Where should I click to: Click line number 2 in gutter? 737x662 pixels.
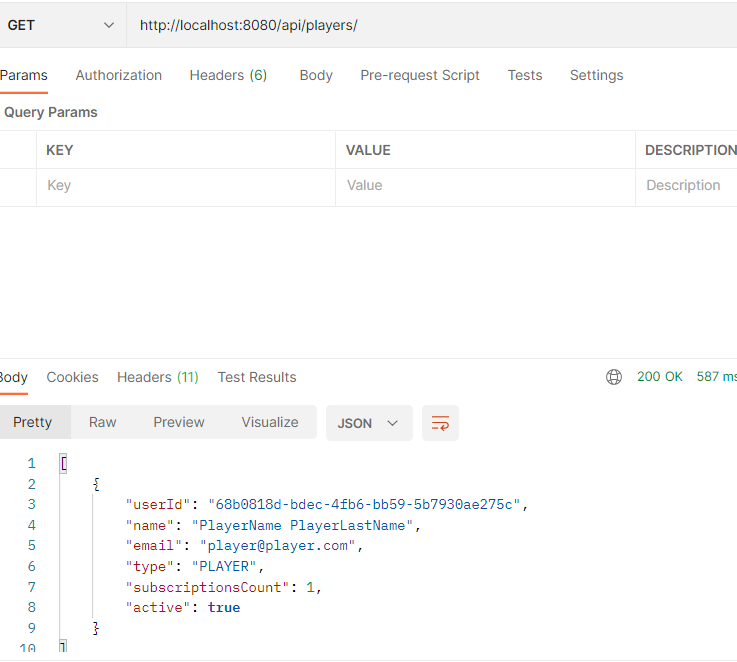(31, 484)
